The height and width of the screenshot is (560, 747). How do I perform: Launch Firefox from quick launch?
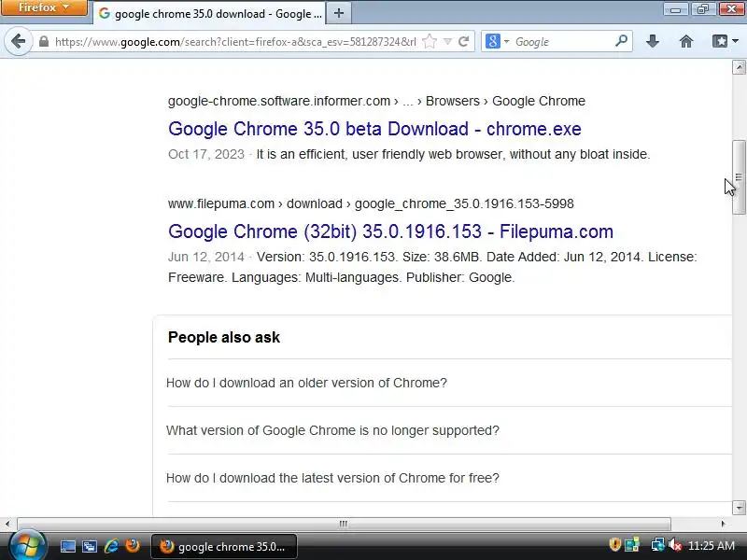tap(133, 546)
